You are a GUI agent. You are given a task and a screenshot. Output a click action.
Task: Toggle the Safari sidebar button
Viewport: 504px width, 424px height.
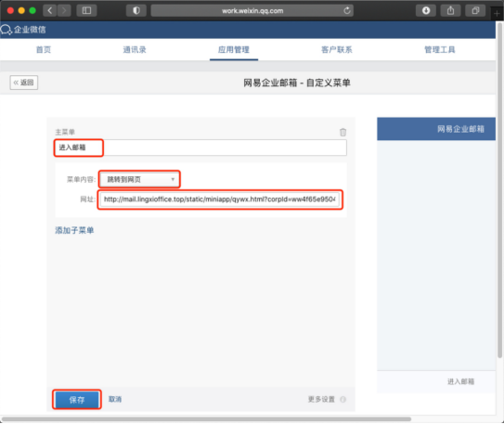pyautogui.click(x=86, y=10)
